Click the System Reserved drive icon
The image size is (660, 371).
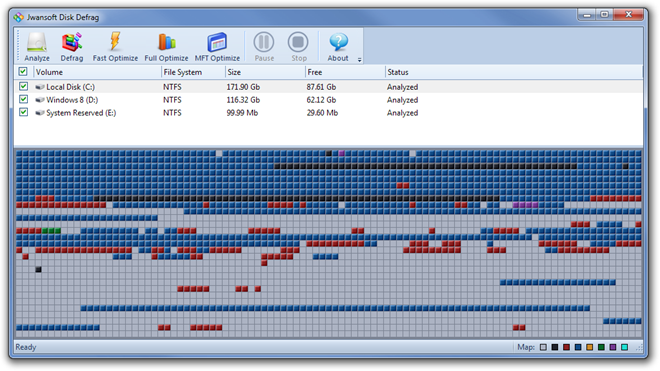(x=40, y=113)
